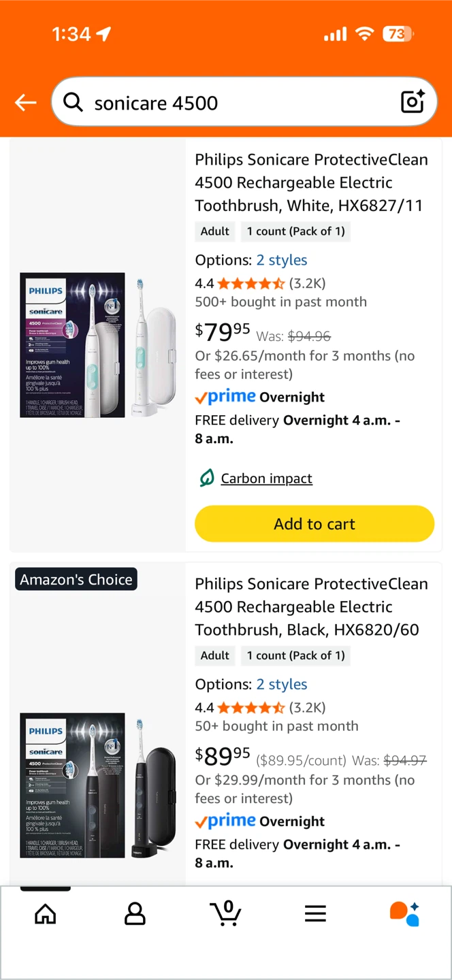Screen dimensions: 452x980
Task: Open the hamburger menu in bottom bar
Action: click(315, 913)
